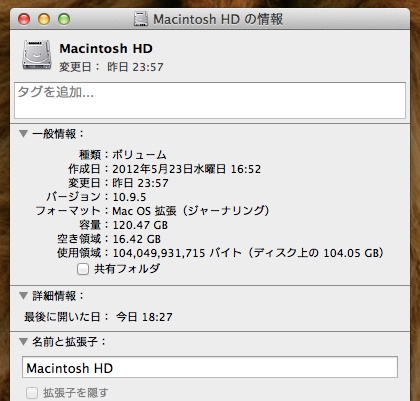Zoom the window using the green button

point(64,19)
